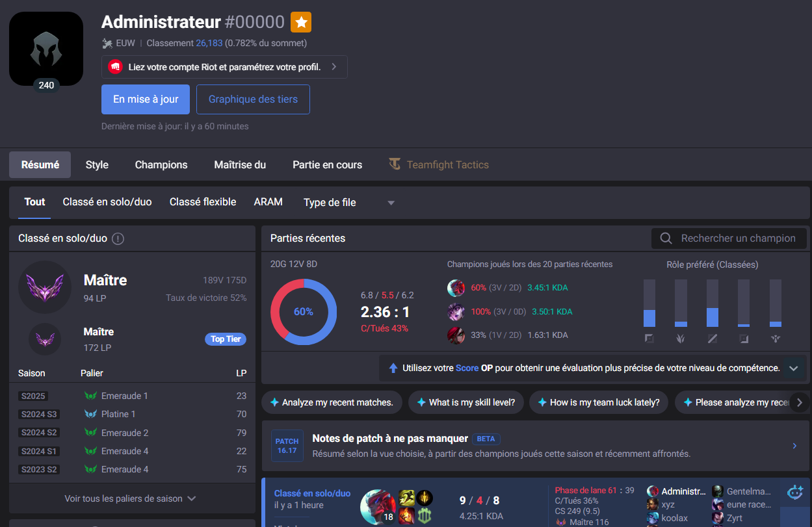The image size is (812, 527).
Task: Open Graphique des tiers
Action: (253, 99)
